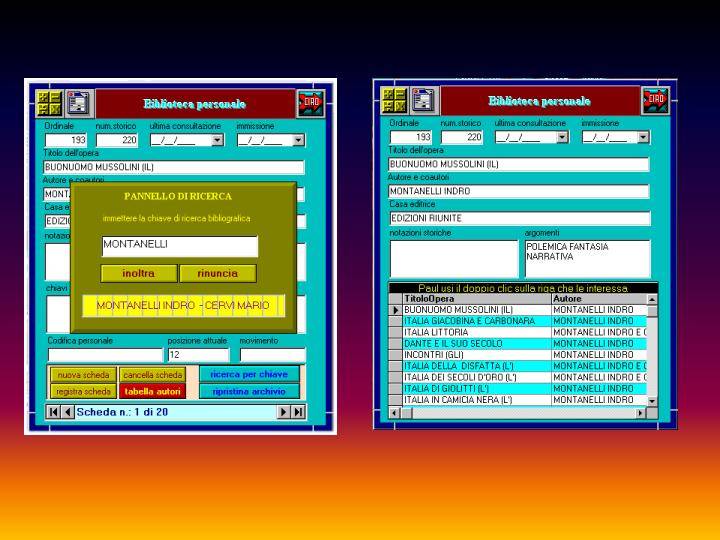720x540 pixels.
Task: Select row ITALIA IN CAMICIA NERA (L')
Action: [524, 400]
